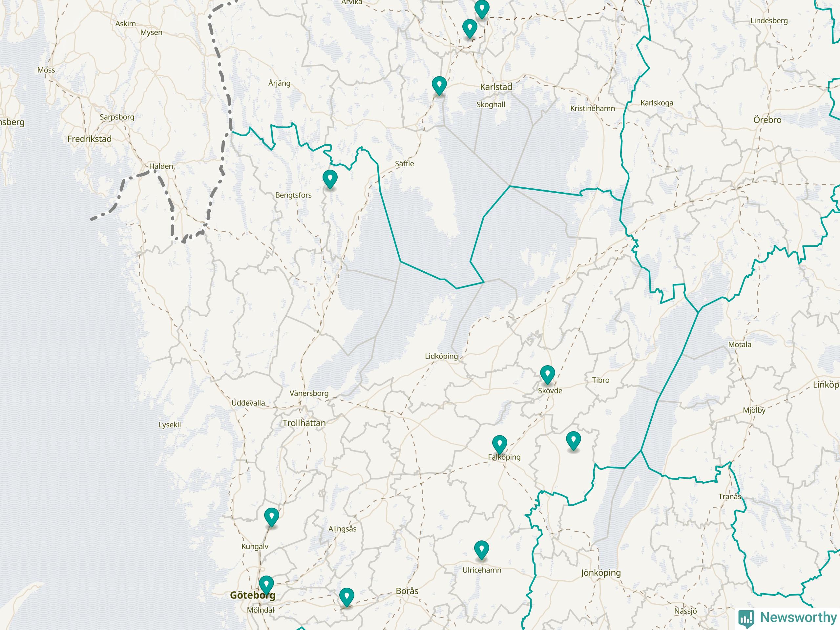Click the map pin above Ulricehamn

481,550
